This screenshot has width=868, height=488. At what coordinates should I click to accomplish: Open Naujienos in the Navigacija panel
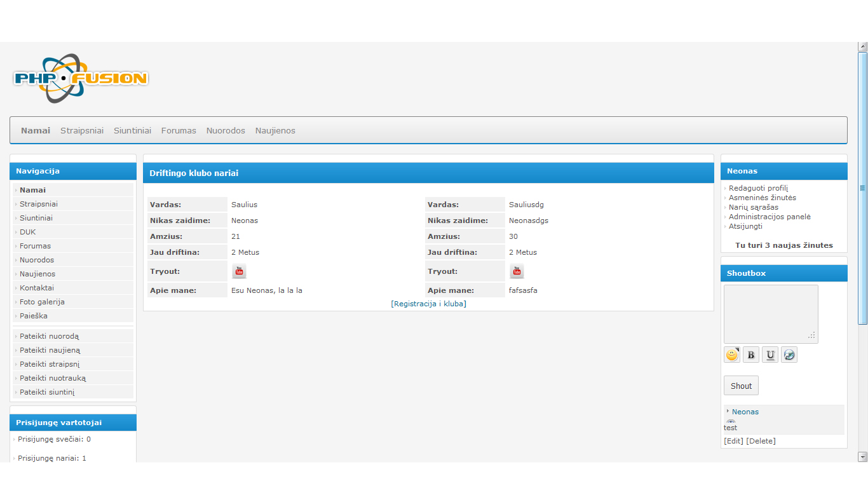point(73,274)
